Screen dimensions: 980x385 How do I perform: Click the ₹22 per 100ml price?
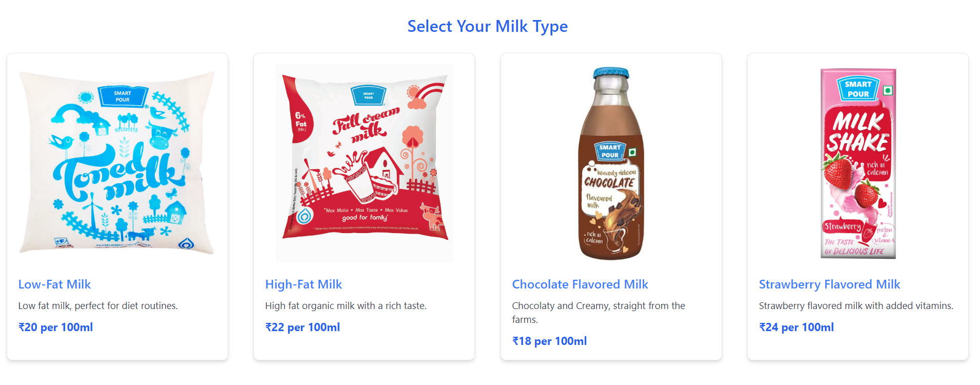click(303, 328)
